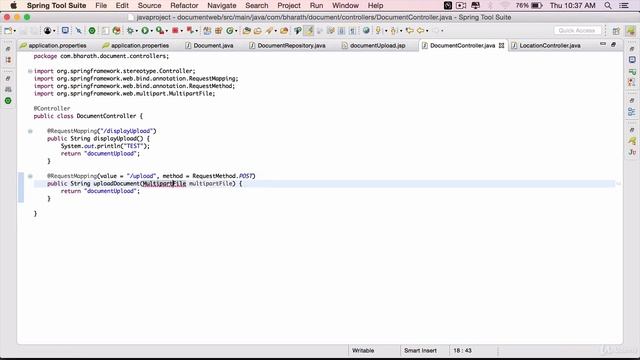Toggle Block Selection Mode toolbar button
Screen dimensions: 640x360
coord(342,31)
